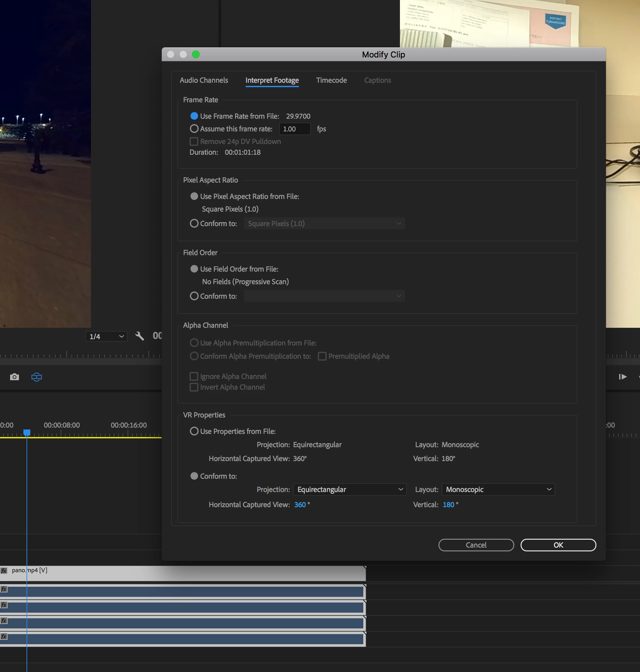Switch to the Timecode tab

[331, 80]
